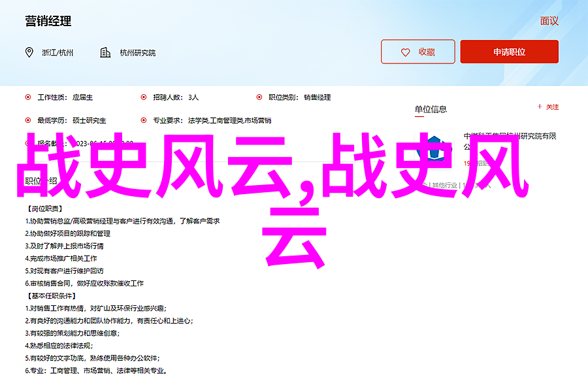Follow the company via 关注 link
This screenshot has height=385, width=588.
pyautogui.click(x=553, y=107)
